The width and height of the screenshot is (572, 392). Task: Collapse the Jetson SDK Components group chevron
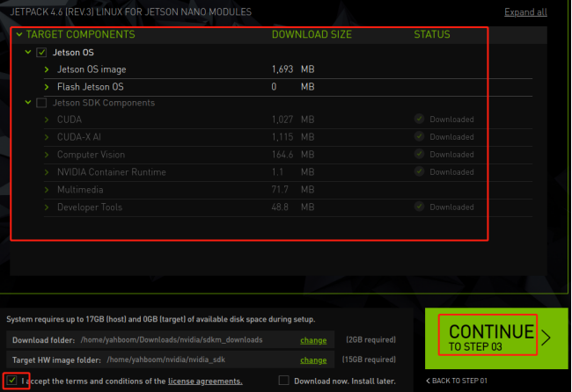click(28, 102)
